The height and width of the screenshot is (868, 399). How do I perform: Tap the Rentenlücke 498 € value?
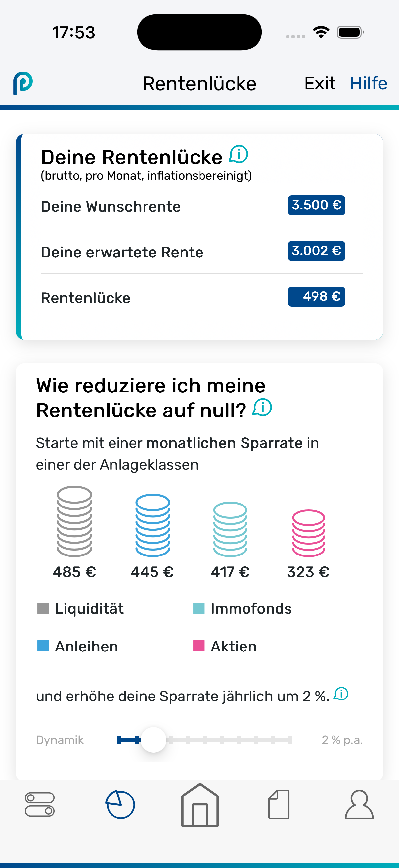pos(317,297)
